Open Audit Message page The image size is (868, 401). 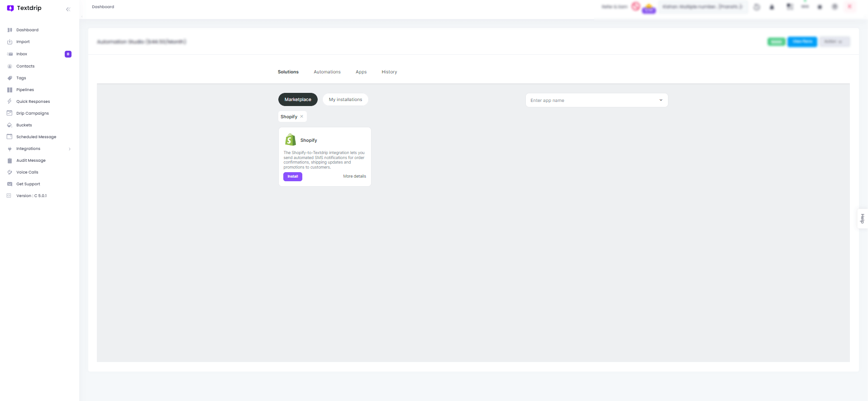pos(31,160)
